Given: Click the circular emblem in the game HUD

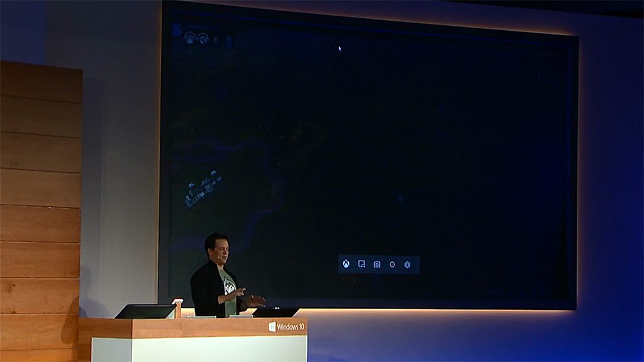Looking at the screenshot, I should pos(177,29).
